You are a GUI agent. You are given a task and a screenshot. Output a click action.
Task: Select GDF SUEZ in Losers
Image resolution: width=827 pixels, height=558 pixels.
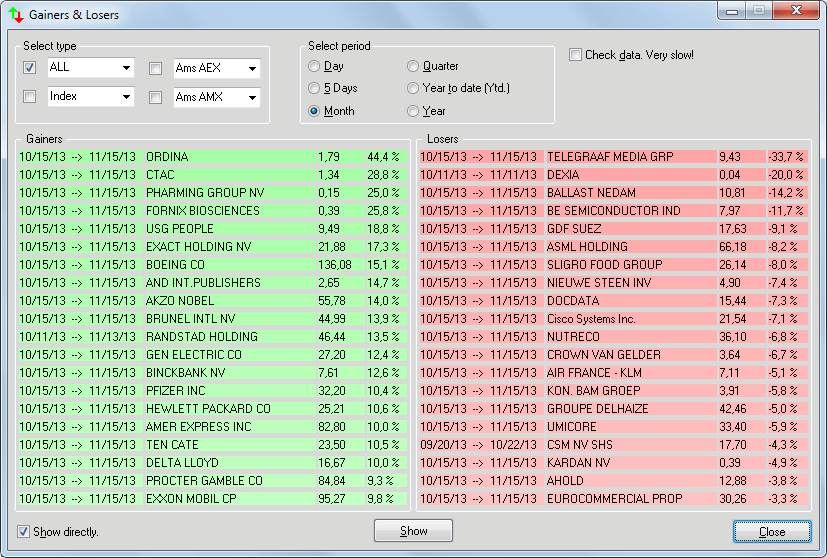tap(614, 228)
